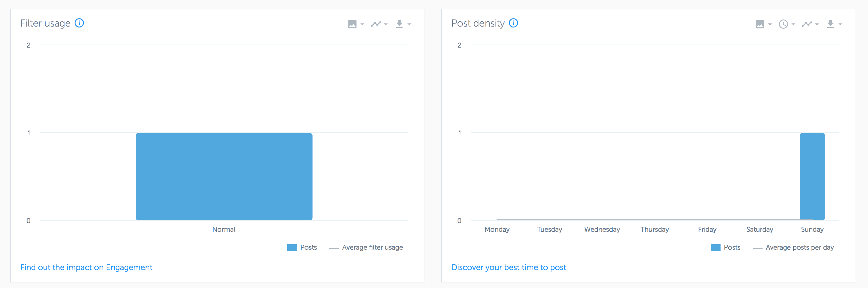Screen dimensions: 868x288
Task: Select the Sunday label on Post density axis
Action: click(812, 229)
